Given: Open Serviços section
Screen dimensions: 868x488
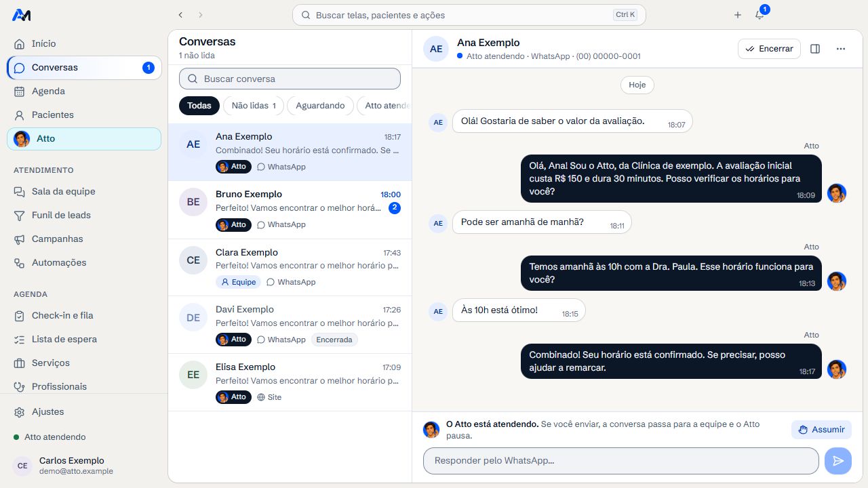Looking at the screenshot, I should click(84, 363).
